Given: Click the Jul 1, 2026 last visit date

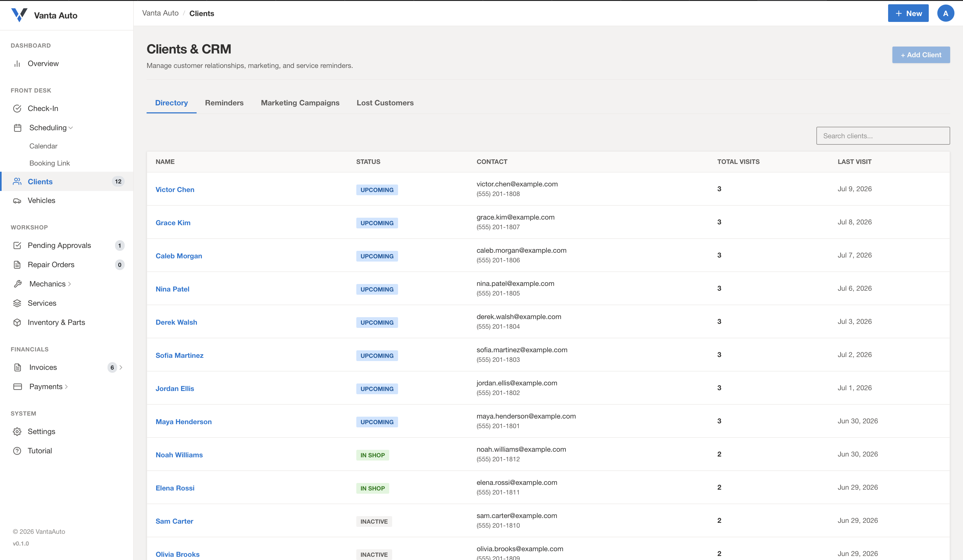Looking at the screenshot, I should pyautogui.click(x=854, y=388).
